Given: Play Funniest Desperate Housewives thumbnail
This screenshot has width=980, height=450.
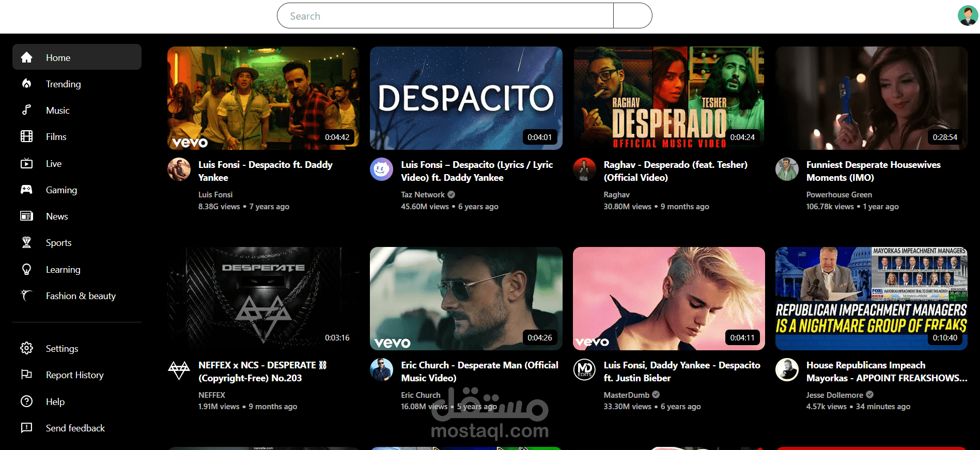Looking at the screenshot, I should (x=872, y=98).
